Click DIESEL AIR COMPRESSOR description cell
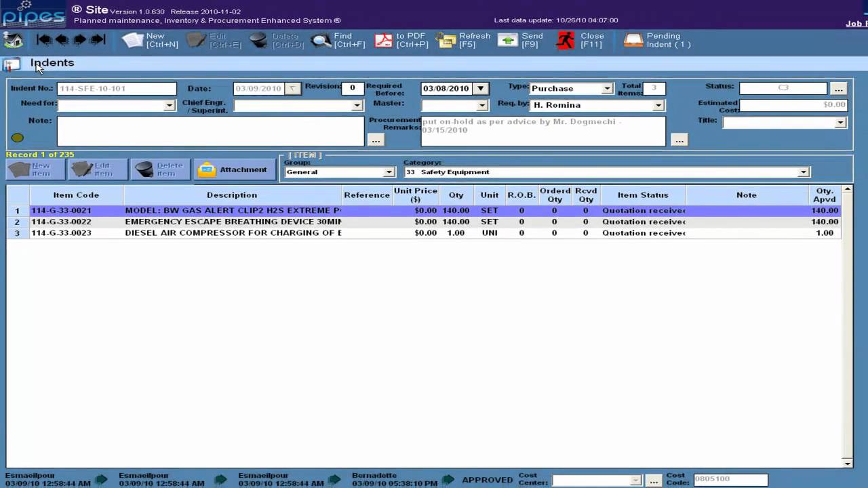 [233, 232]
